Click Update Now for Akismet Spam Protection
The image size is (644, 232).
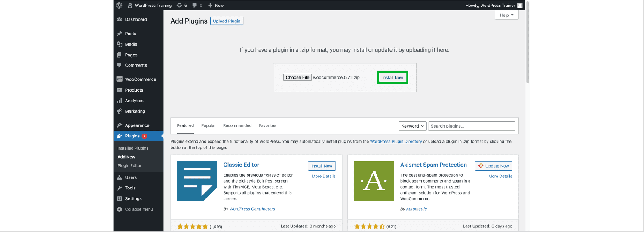point(494,166)
